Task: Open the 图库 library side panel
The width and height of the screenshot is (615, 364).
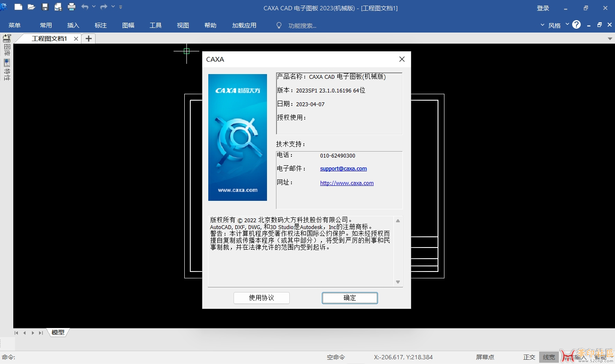Action: 7,50
